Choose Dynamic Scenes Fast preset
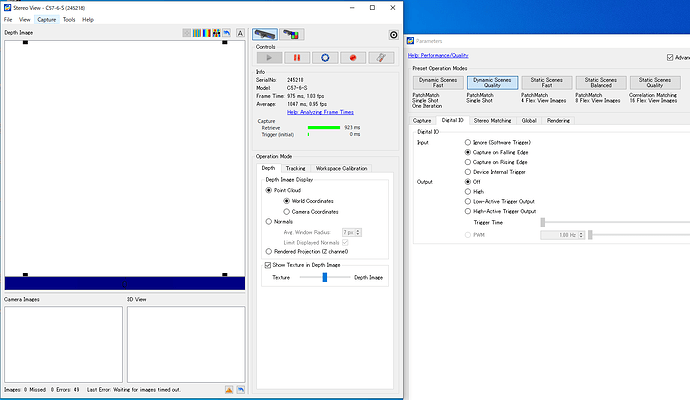The height and width of the screenshot is (400, 690). tap(438, 83)
